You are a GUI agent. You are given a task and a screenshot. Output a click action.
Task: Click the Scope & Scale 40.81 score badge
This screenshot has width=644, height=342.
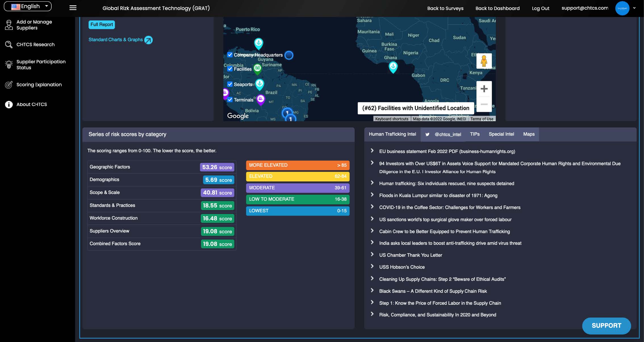click(217, 193)
